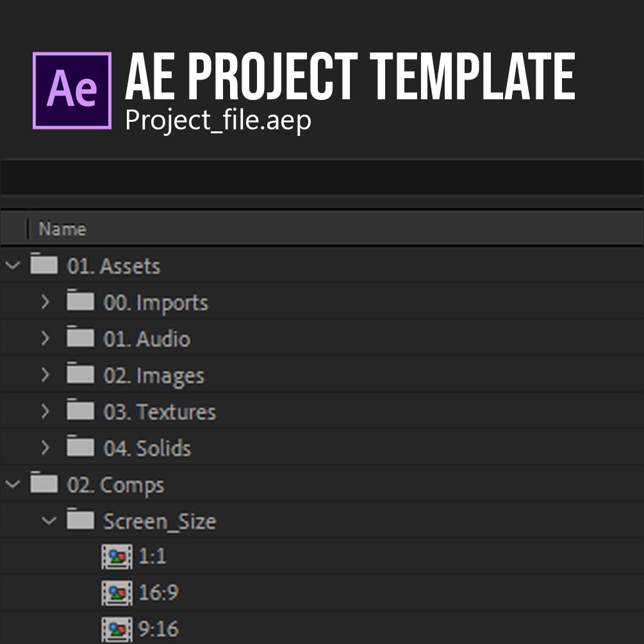Click the 00. Imports folder icon

[80, 301]
